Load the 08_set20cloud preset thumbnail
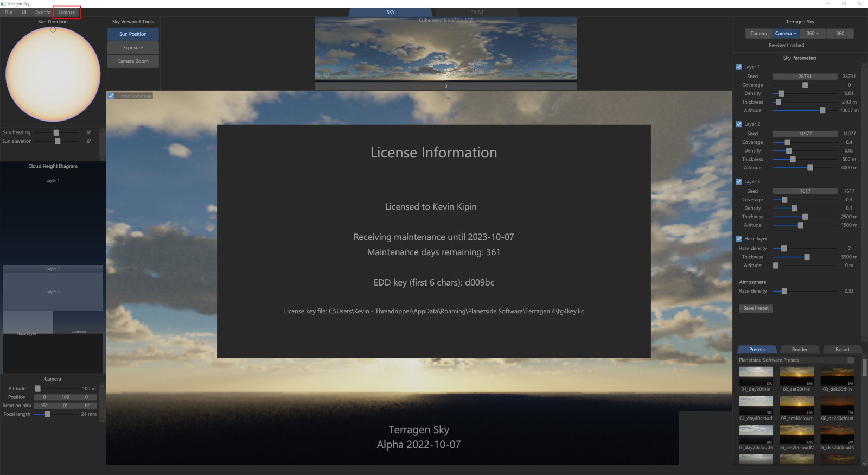The height and width of the screenshot is (475, 868). click(796, 435)
